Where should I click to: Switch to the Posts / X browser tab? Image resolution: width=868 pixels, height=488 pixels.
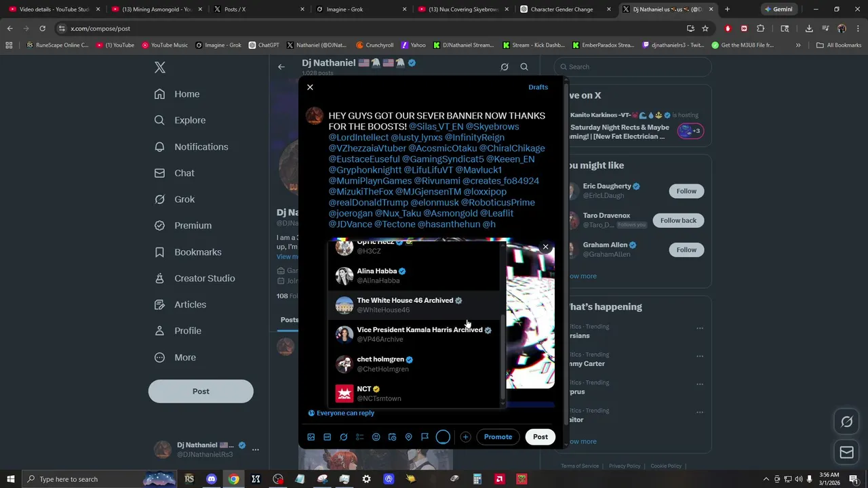[258, 9]
